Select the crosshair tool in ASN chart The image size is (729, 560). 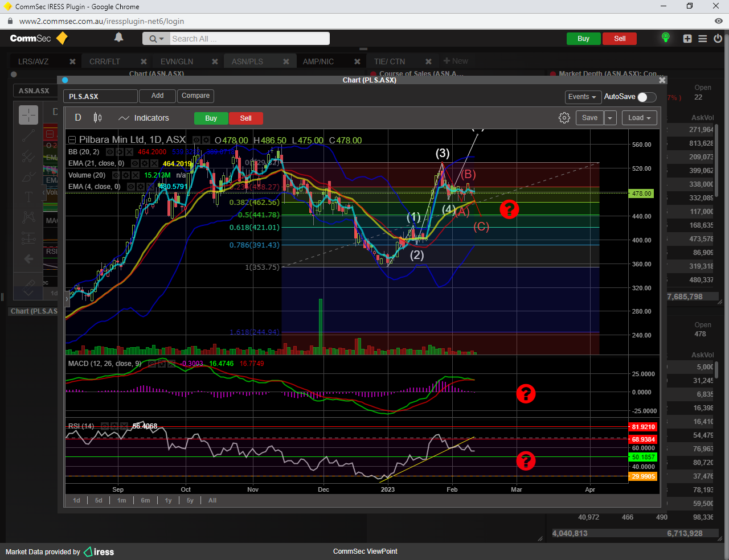pos(28,115)
